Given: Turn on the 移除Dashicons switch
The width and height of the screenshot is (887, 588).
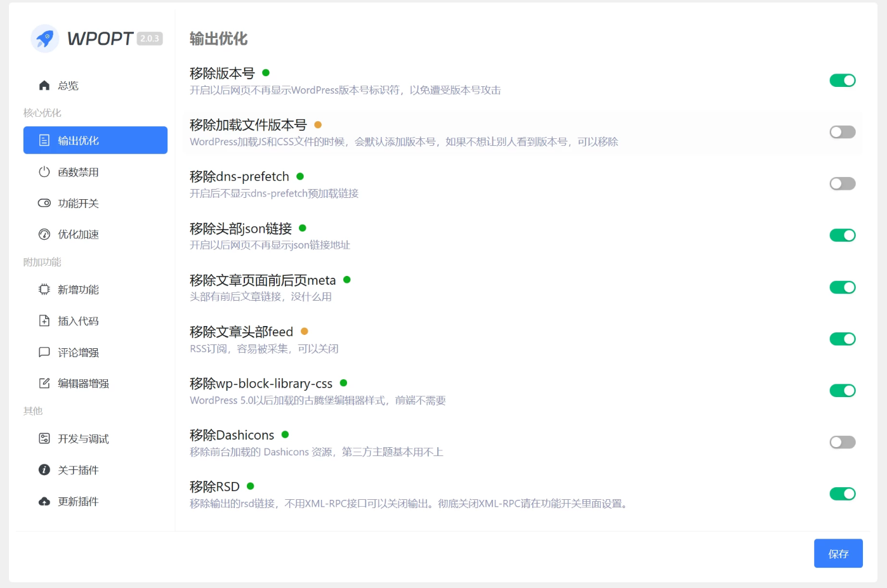Looking at the screenshot, I should click(842, 442).
